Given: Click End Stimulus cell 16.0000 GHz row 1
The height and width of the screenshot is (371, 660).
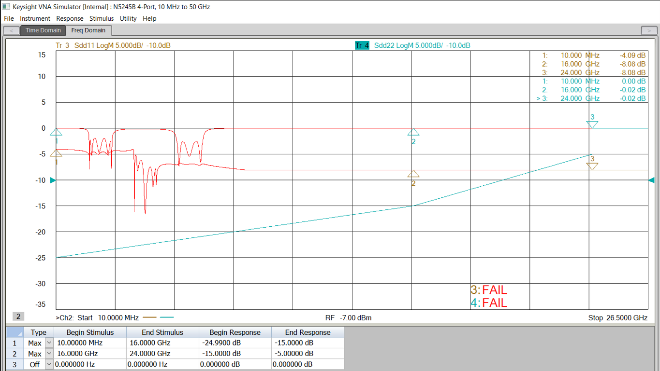Looking at the screenshot, I should pos(162,343).
